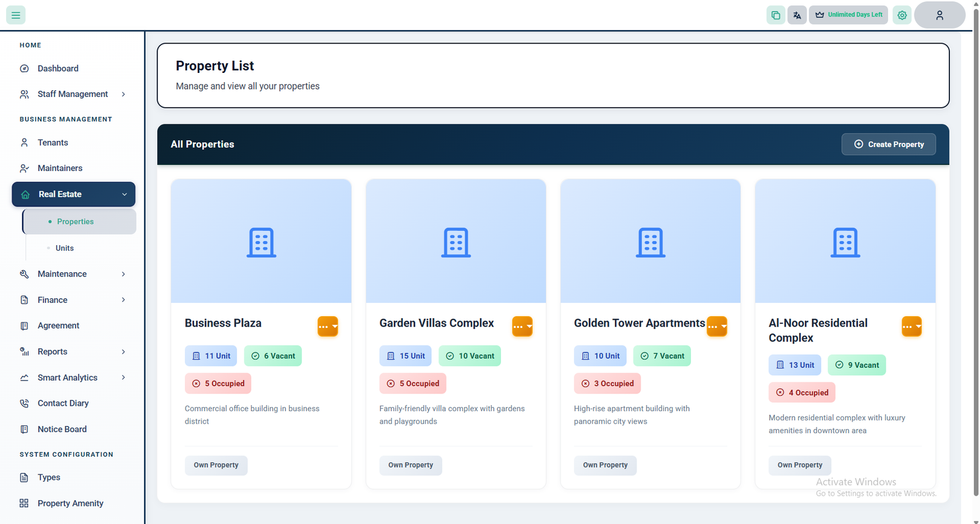
Task: Click the Unlimited Days Left button
Action: coord(848,15)
